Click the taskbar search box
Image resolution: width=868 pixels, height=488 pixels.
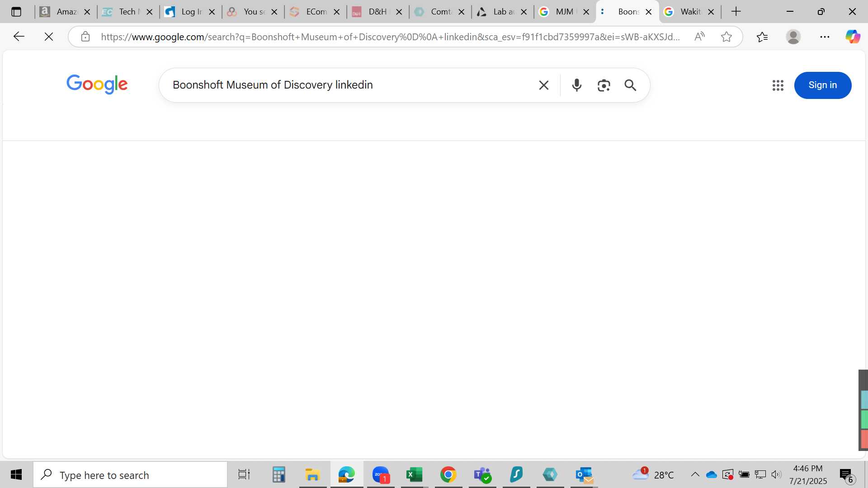click(x=130, y=475)
